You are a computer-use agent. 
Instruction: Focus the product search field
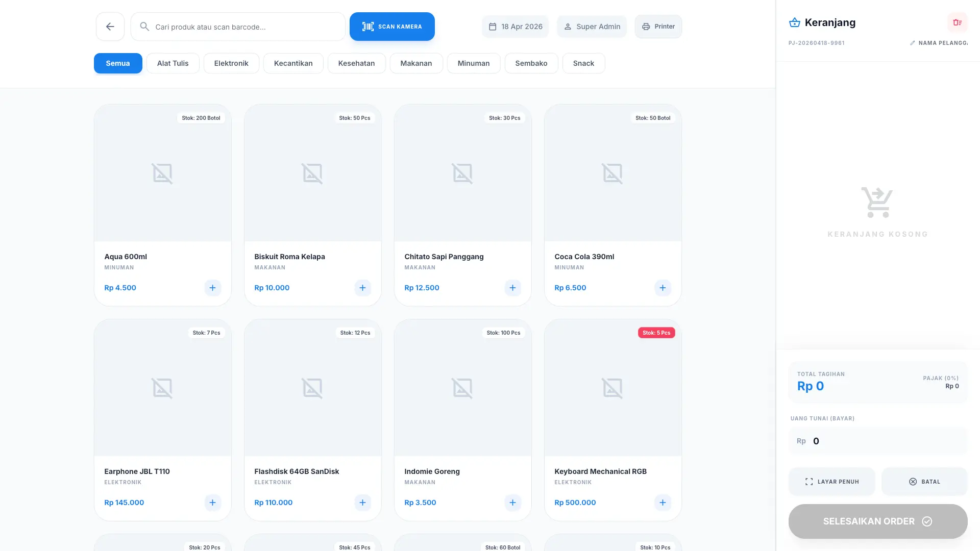click(238, 27)
